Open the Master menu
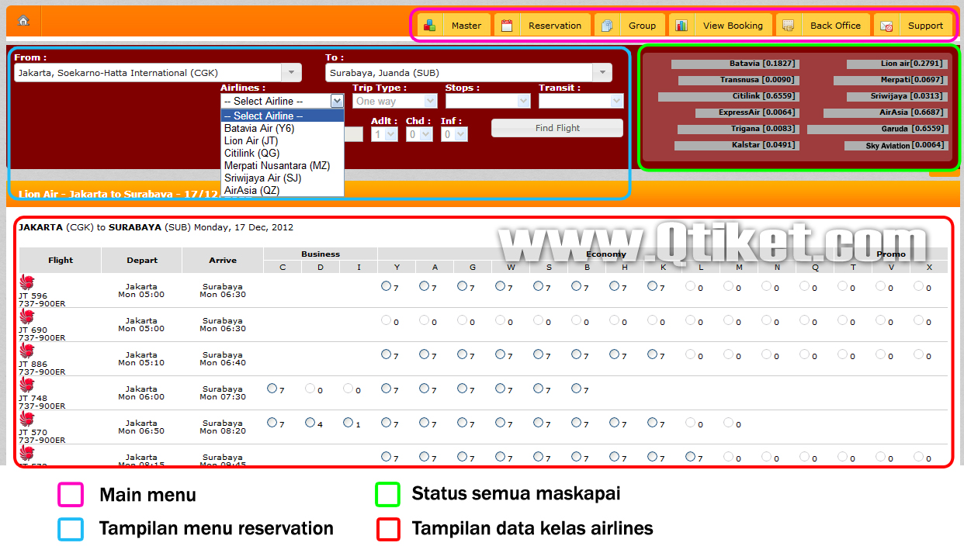The image size is (964, 560). [x=454, y=25]
